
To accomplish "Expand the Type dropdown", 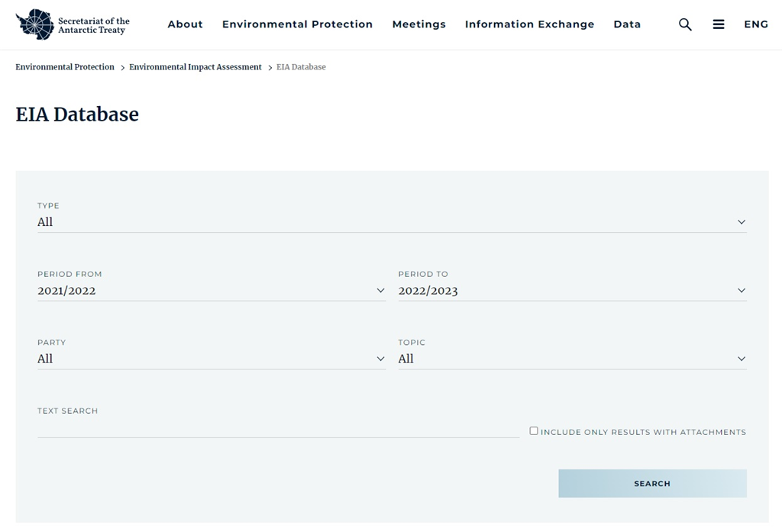I will point(392,222).
